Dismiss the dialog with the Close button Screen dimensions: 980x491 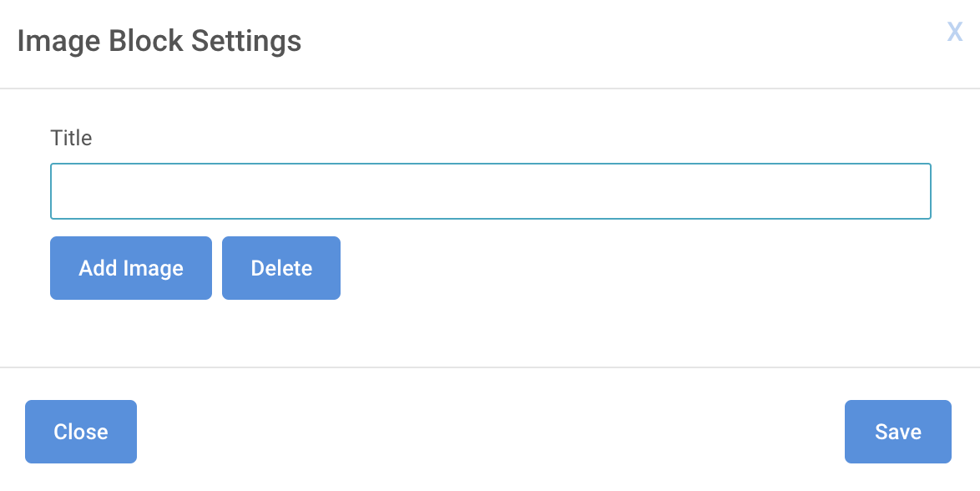tap(81, 432)
